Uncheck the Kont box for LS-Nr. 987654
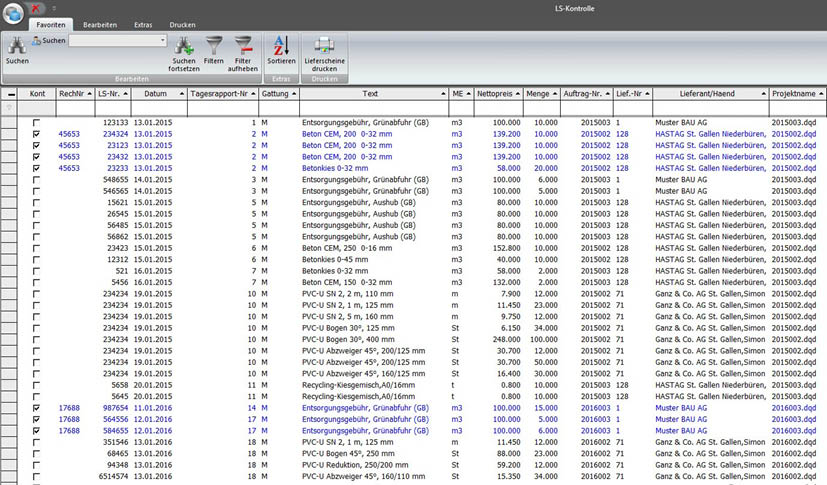Screen dimensions: 827x485 click(x=36, y=408)
